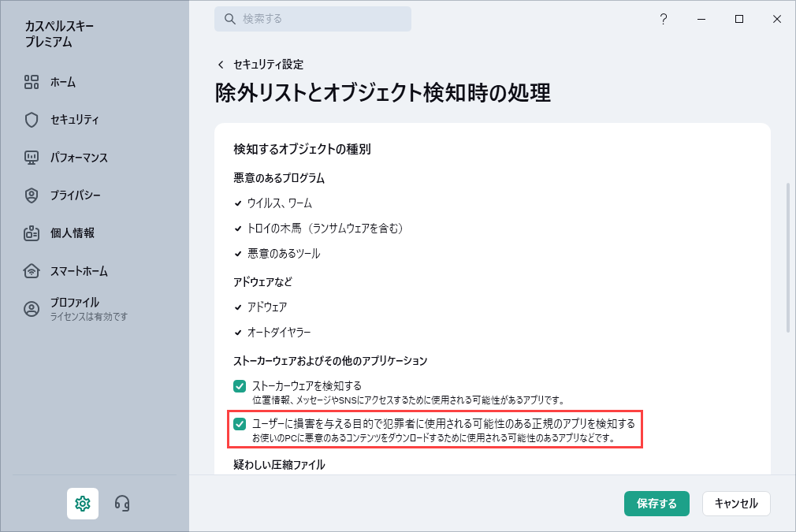Viewport: 796px width, 532px height.
Task: Return to セキュリティ設定 via breadcrumb link
Action: (268, 65)
